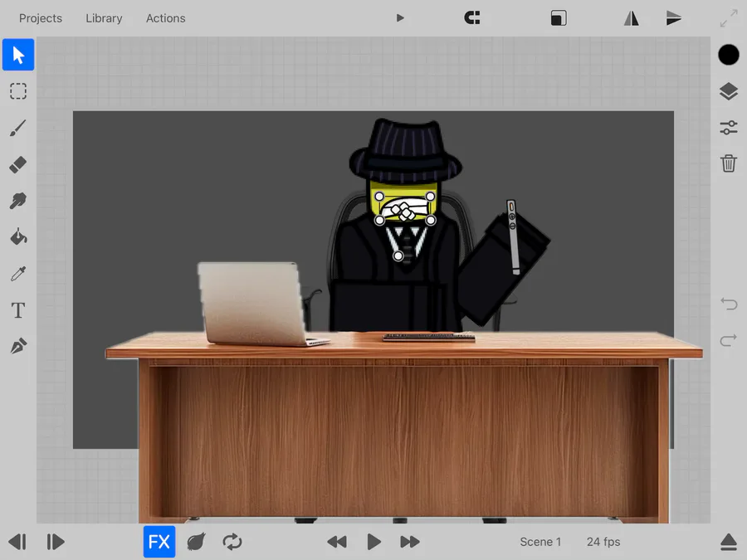The image size is (747, 560).
Task: Open the Layers panel icon
Action: [729, 91]
